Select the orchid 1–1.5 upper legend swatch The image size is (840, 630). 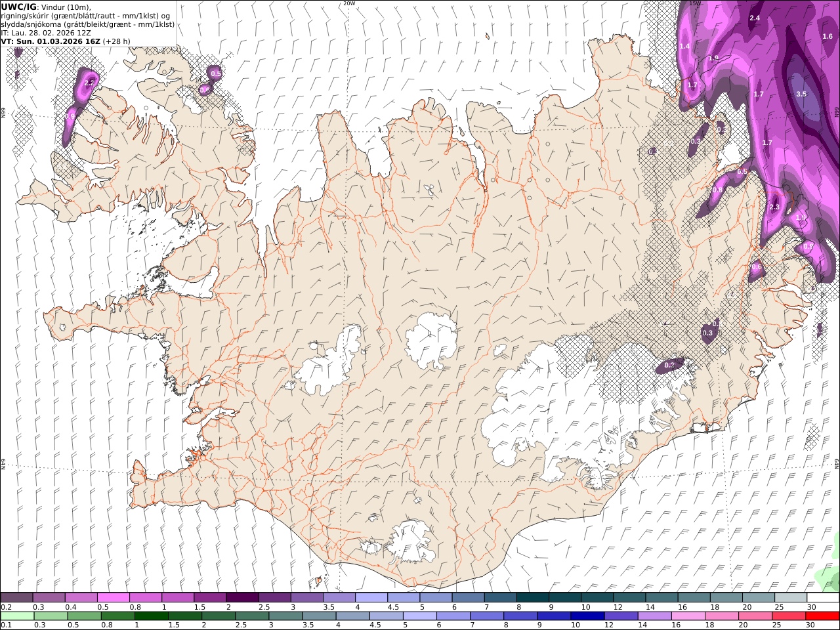[178, 598]
